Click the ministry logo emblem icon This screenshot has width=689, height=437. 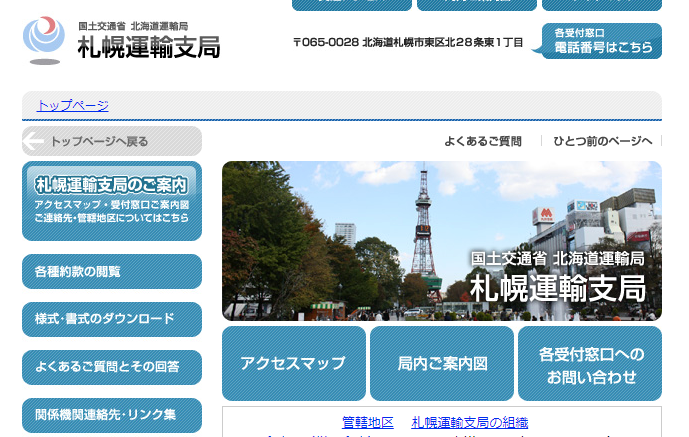(x=44, y=40)
